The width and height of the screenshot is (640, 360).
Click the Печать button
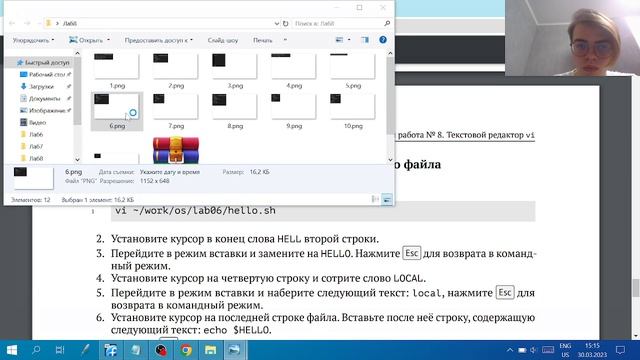(x=262, y=40)
